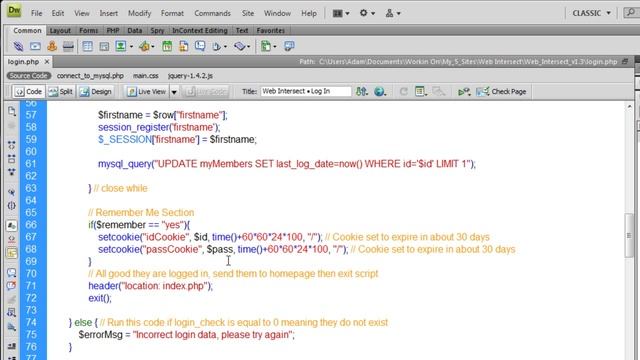Switch to PHP insert tab
The width and height of the screenshot is (640, 360).
[113, 31]
